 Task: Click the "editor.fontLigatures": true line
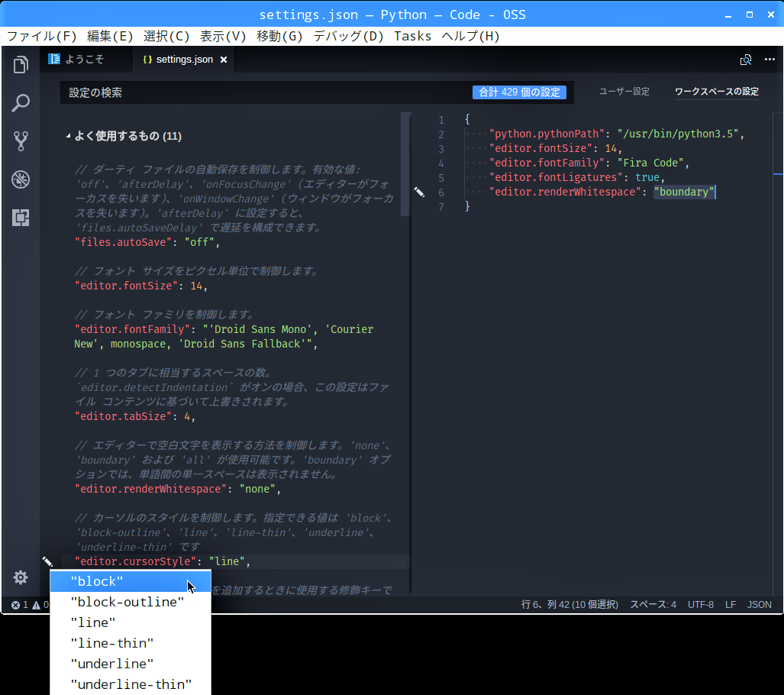577,178
